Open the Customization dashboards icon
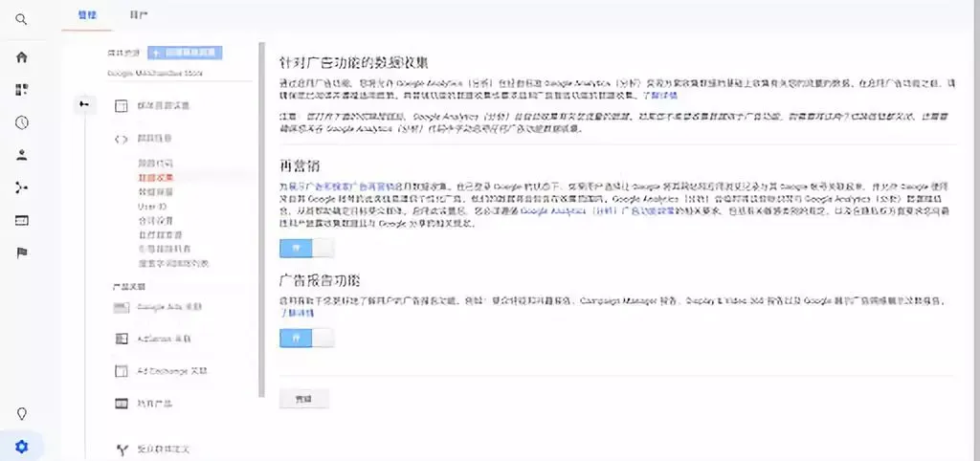 tap(21, 90)
